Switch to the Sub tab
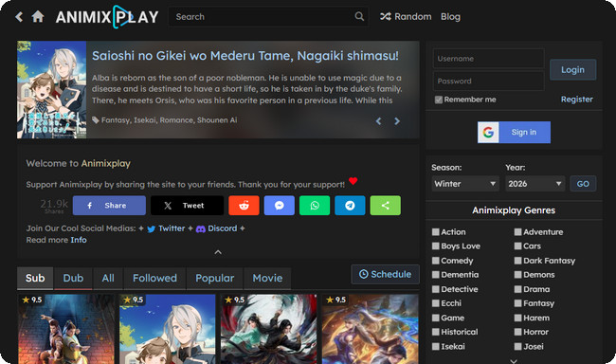 pyautogui.click(x=35, y=279)
